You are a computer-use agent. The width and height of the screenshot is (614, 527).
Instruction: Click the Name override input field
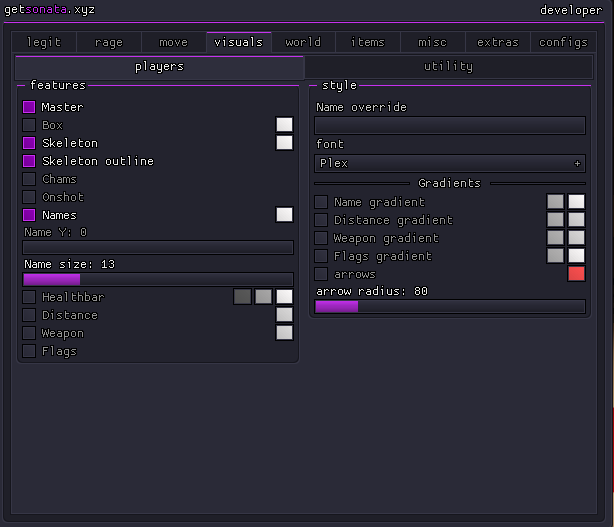click(x=450, y=126)
